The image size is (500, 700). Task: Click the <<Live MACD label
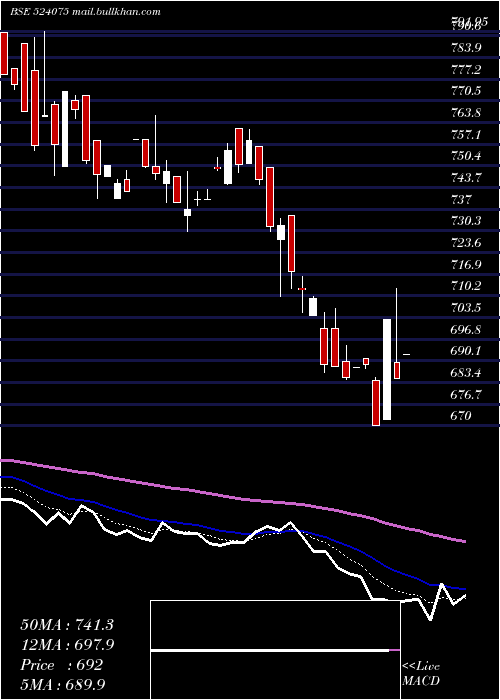tap(421, 674)
